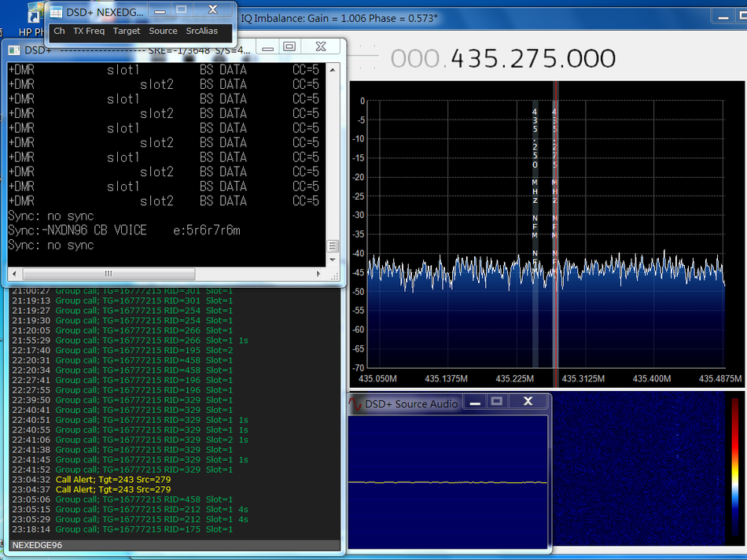747x560 pixels.
Task: Click the DSD+ console window title icon
Action: click(x=14, y=50)
